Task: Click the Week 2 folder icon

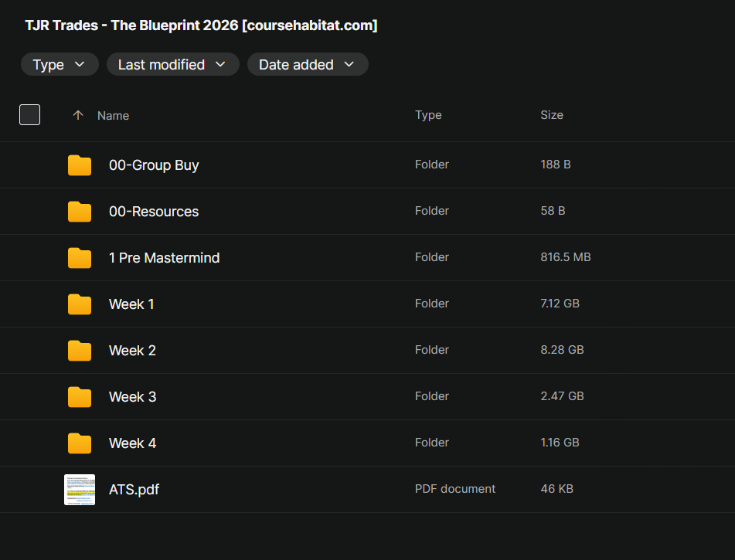Action: click(x=80, y=351)
